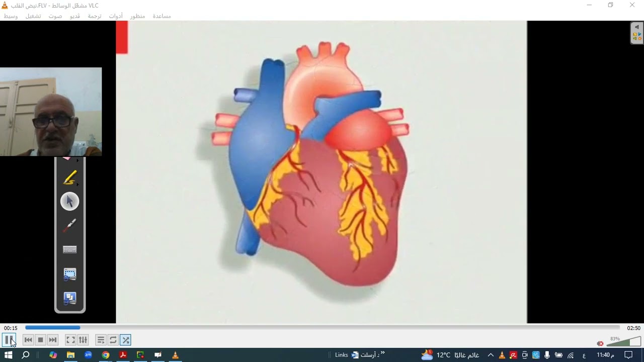Open the تشغيل (Playback) menu
The width and height of the screenshot is (644, 362).
33,16
